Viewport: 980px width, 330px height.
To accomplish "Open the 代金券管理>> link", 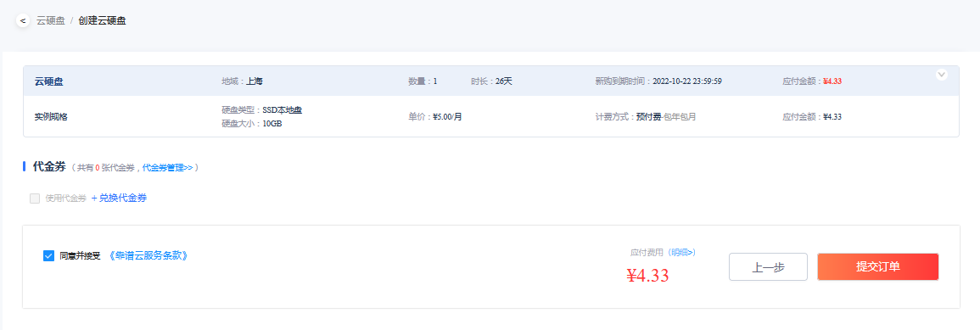I will pos(167,167).
